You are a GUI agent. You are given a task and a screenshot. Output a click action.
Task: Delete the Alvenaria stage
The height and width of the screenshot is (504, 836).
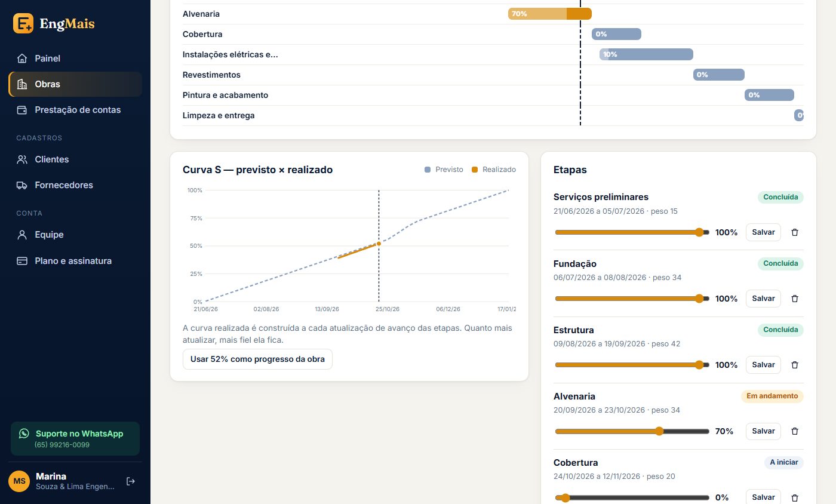click(x=795, y=431)
